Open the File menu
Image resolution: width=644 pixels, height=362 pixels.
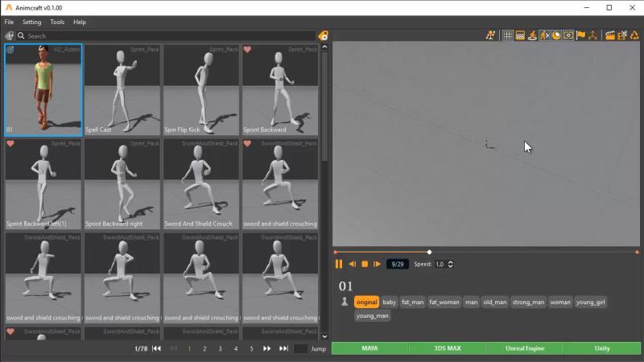(9, 23)
